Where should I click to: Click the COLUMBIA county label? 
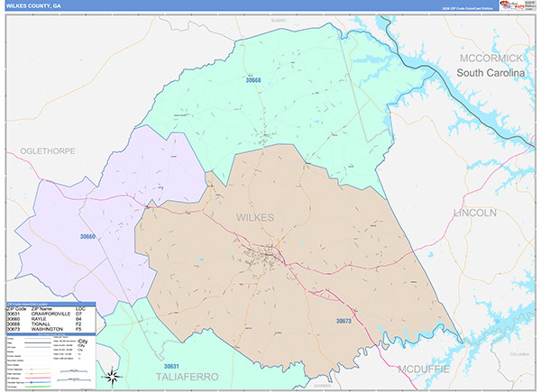click(519, 354)
